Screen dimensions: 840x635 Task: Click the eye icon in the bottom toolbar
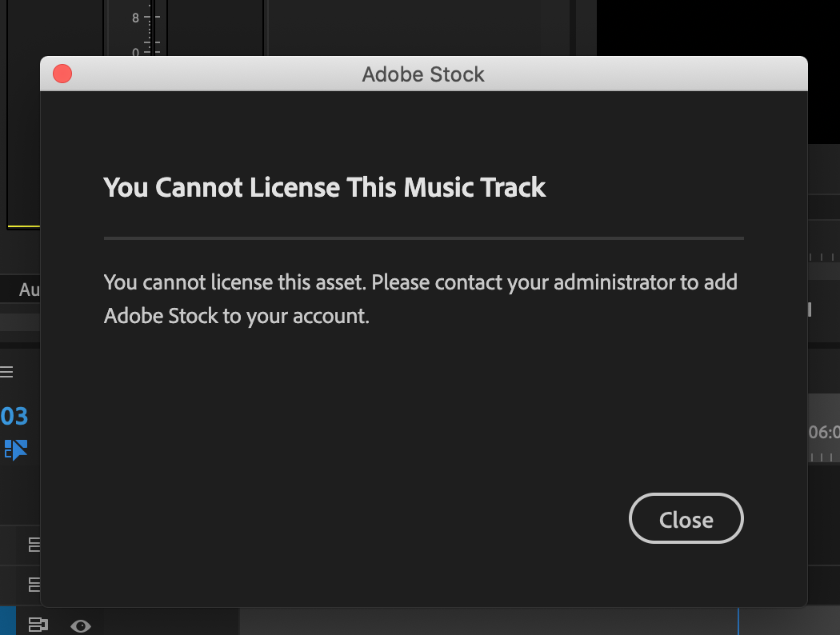point(79,625)
